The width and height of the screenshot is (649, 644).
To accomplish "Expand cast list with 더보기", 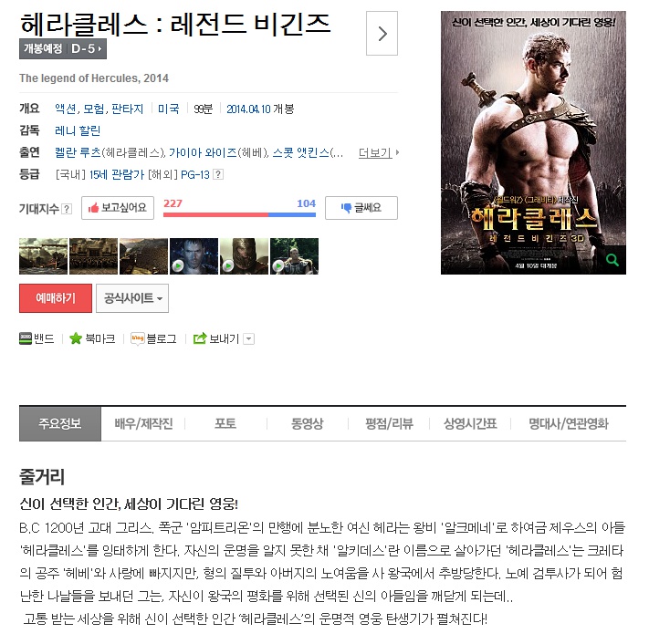I will [x=379, y=152].
